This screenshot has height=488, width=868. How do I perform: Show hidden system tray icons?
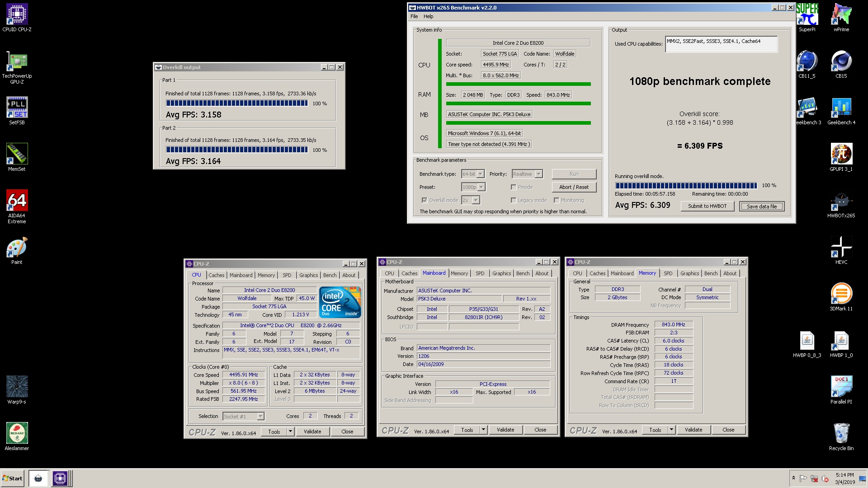point(793,478)
